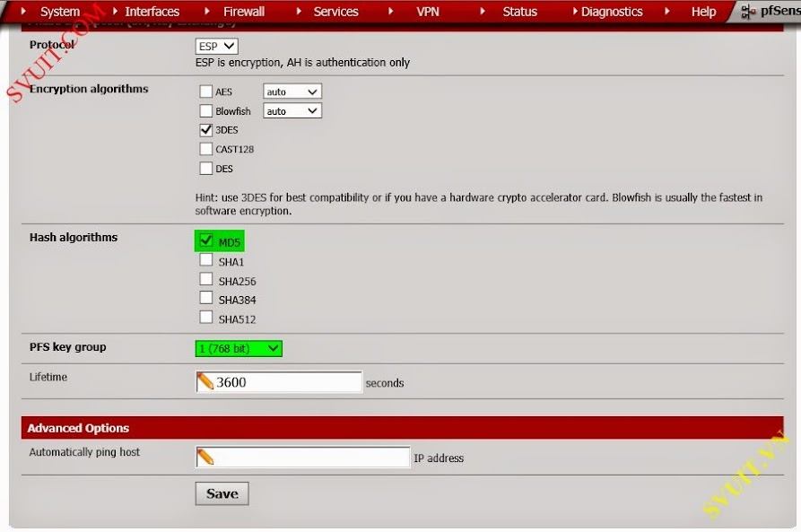Image resolution: width=801 pixels, height=532 pixels.
Task: Uncheck the MD5 hash checkbox
Action: (x=206, y=240)
